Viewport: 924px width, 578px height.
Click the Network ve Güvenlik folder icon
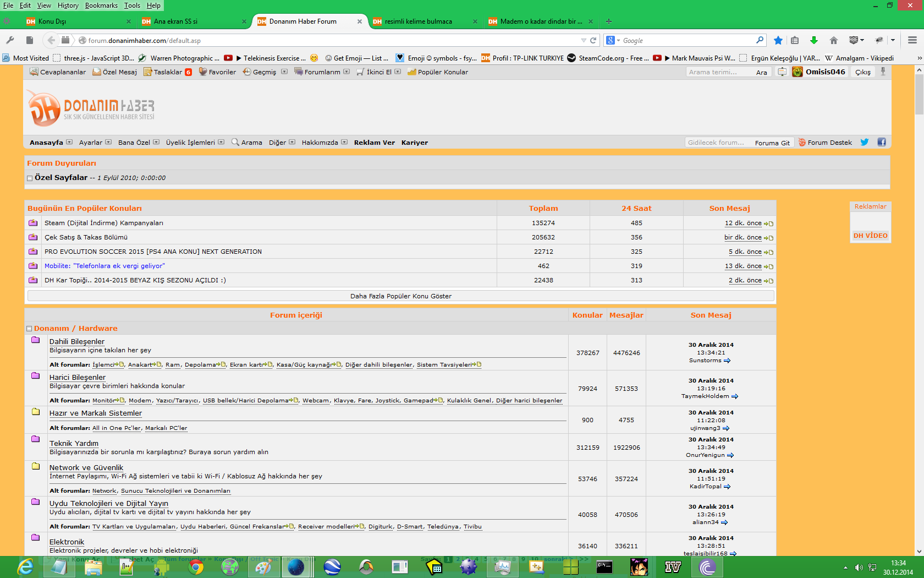point(36,466)
